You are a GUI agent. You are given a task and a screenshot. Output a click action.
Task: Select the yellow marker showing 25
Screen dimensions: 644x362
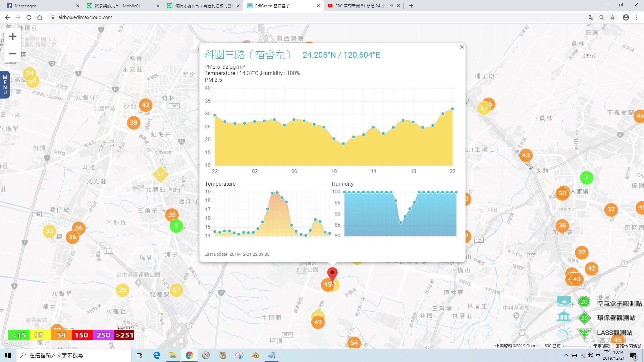tap(484, 108)
